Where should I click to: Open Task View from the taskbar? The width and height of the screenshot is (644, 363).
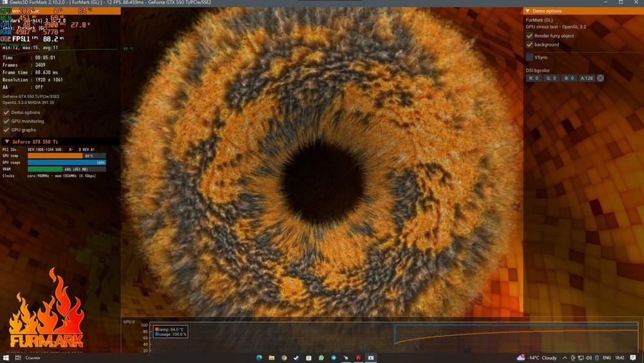[17, 358]
